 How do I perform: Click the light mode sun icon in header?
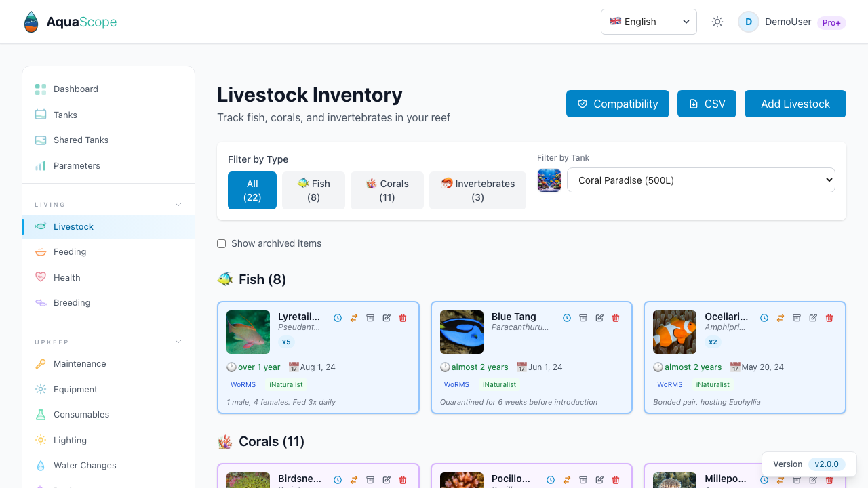pos(717,22)
